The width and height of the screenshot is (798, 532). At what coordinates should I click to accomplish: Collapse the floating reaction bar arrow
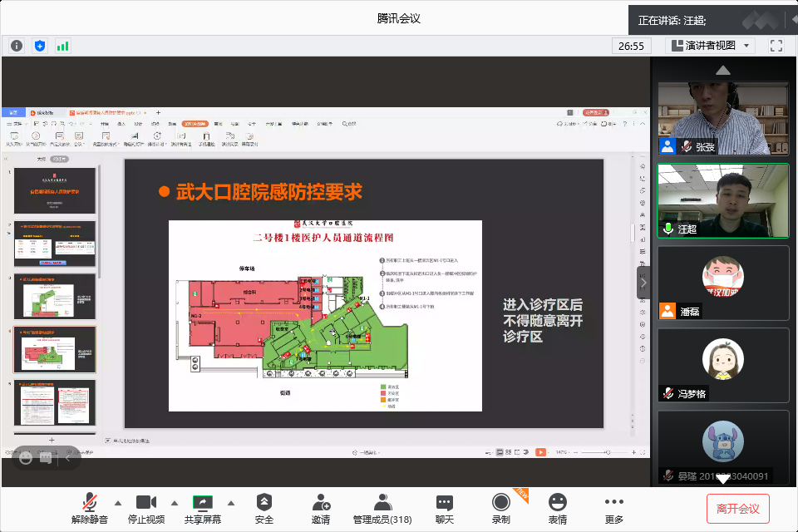67,458
